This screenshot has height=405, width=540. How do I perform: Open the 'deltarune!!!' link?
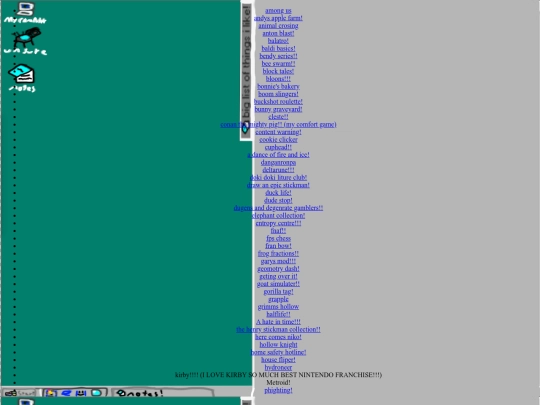278,170
